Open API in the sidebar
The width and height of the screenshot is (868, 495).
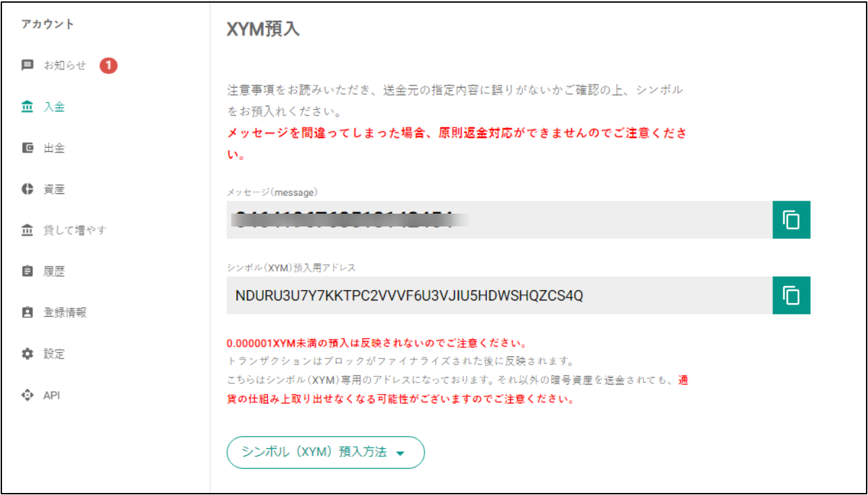click(x=52, y=395)
